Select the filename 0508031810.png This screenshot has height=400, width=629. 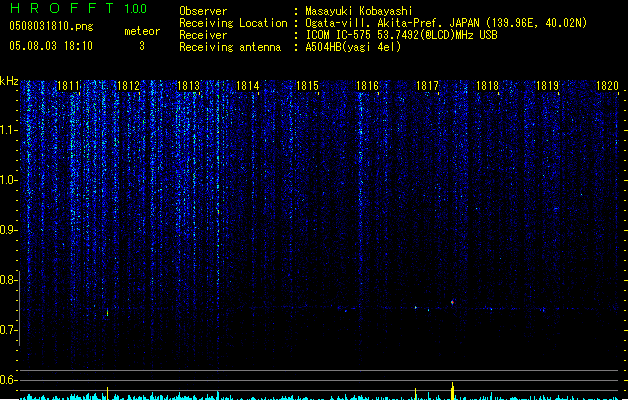click(x=51, y=26)
